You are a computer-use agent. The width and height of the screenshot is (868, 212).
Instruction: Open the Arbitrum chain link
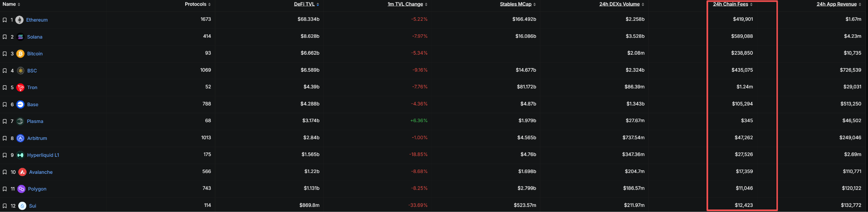(37, 138)
